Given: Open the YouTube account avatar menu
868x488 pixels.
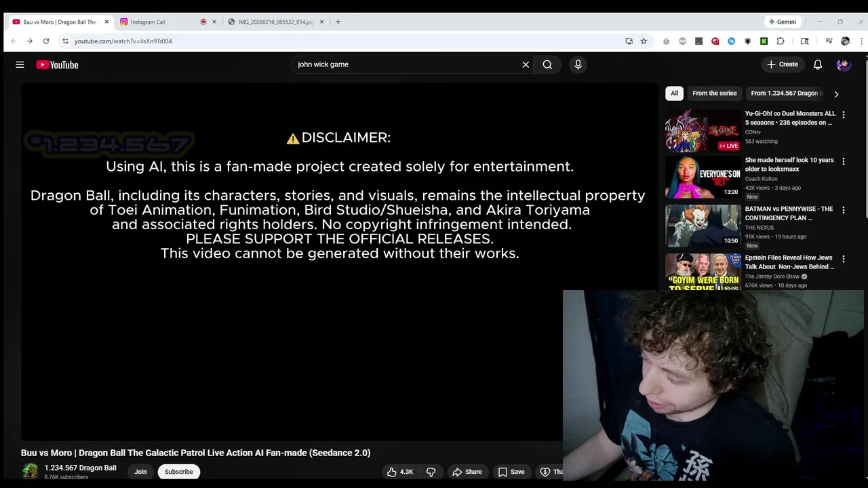Looking at the screenshot, I should pos(844,64).
